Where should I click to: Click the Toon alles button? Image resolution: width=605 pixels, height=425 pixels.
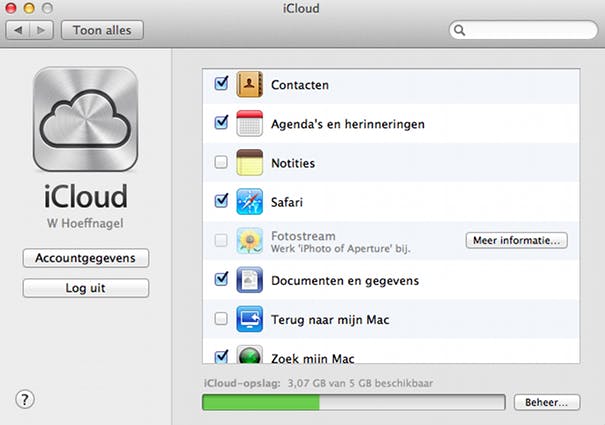(102, 30)
